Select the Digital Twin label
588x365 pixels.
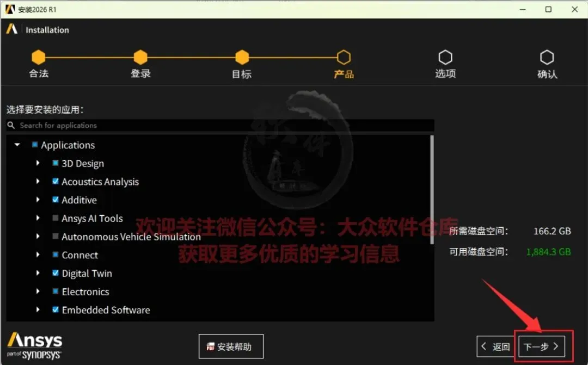[87, 274]
